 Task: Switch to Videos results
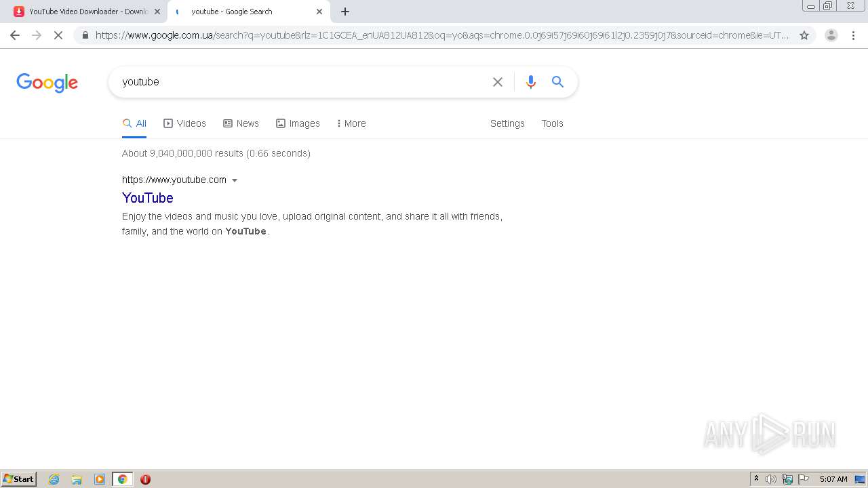coord(184,123)
